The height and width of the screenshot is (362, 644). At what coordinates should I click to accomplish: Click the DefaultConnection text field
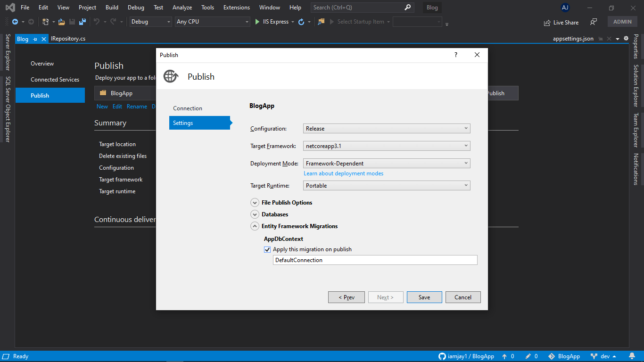(x=375, y=260)
